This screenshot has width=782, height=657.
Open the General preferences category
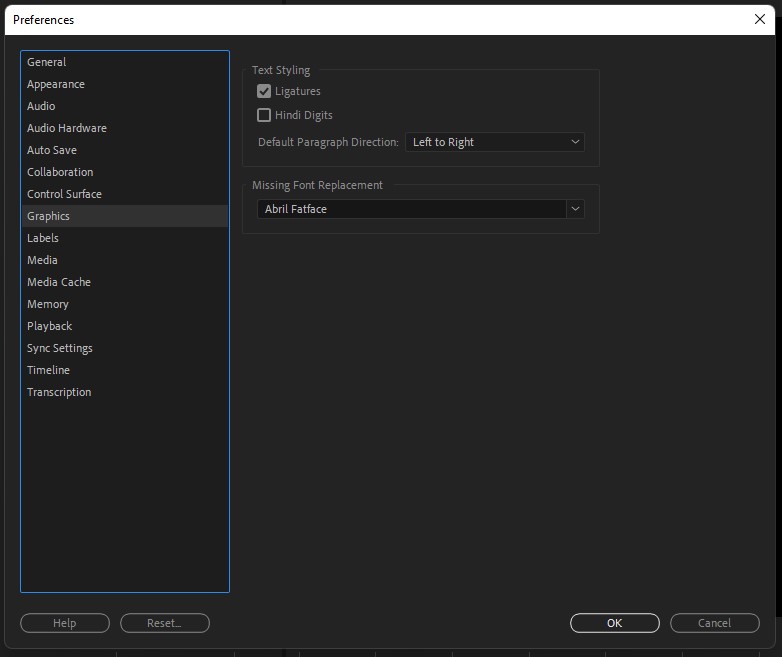click(x=124, y=62)
